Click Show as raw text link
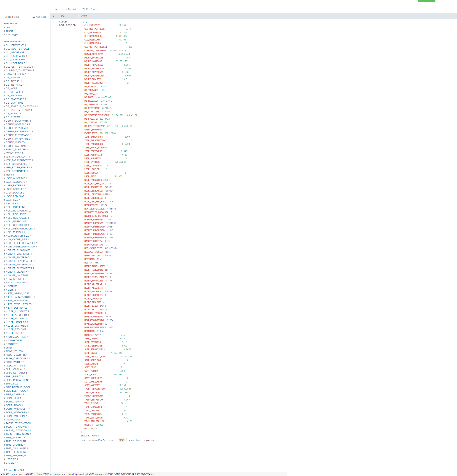 point(90,436)
